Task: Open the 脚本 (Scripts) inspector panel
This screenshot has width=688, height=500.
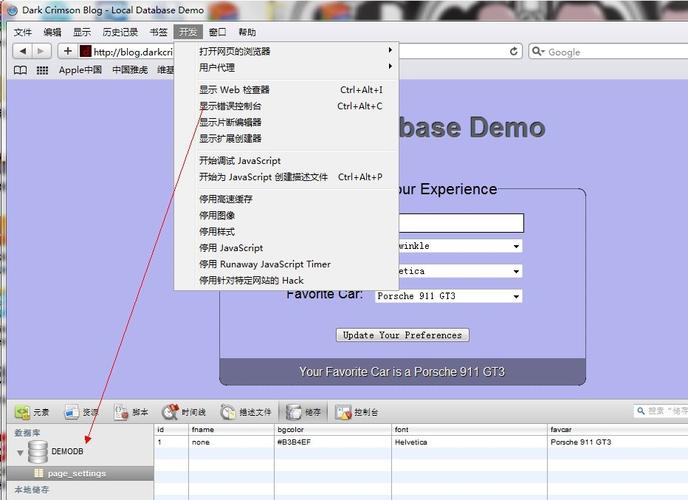Action: pos(131,412)
